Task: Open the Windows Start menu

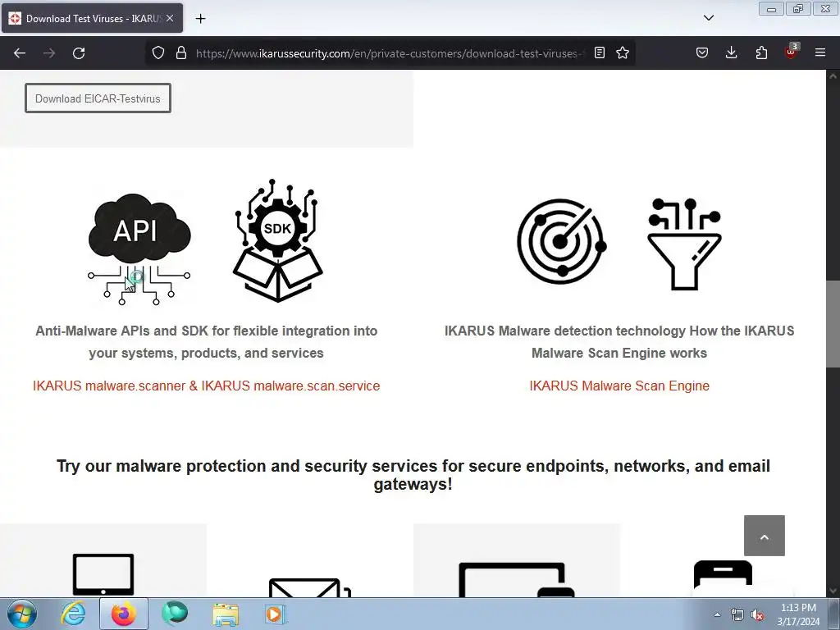Action: click(x=22, y=614)
